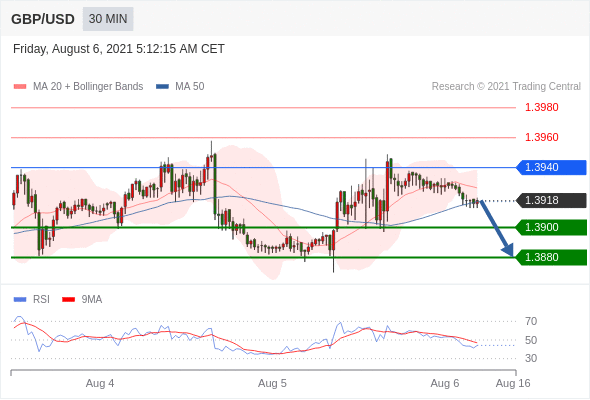Select the MA 50 blue legend swatch
Screen dimensions: 590x400
[162, 87]
